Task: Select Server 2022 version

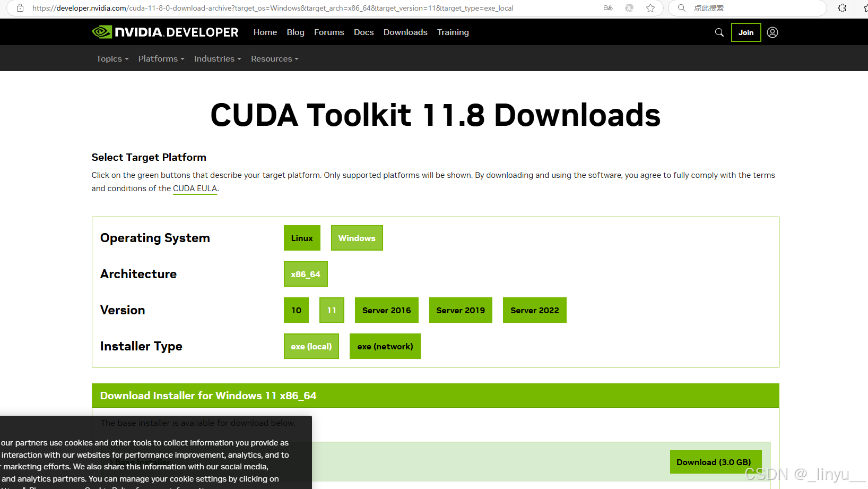Action: point(535,310)
